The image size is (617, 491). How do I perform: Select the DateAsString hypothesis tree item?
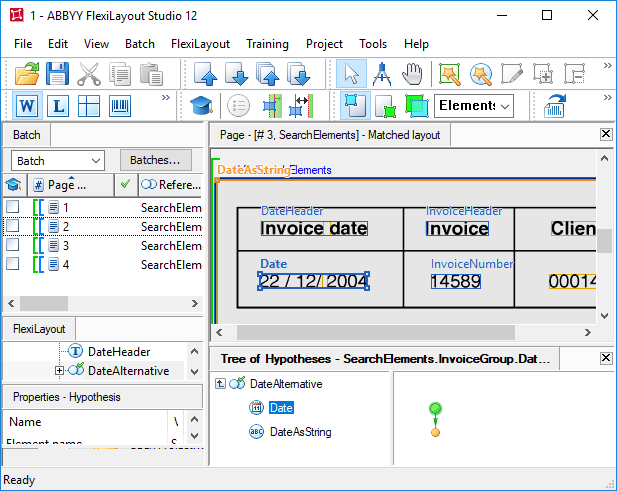pyautogui.click(x=300, y=432)
